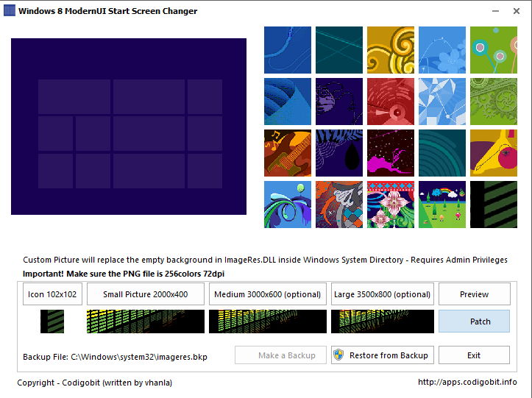Click the large picture equalizer preview

coord(383,321)
